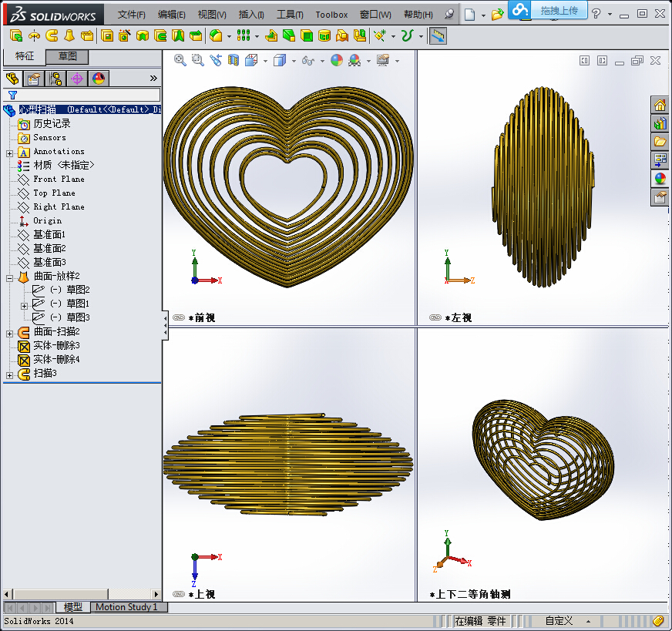Viewport: 672px width, 631px height.
Task: Switch to Motion Study 1 tab
Action: [127, 607]
